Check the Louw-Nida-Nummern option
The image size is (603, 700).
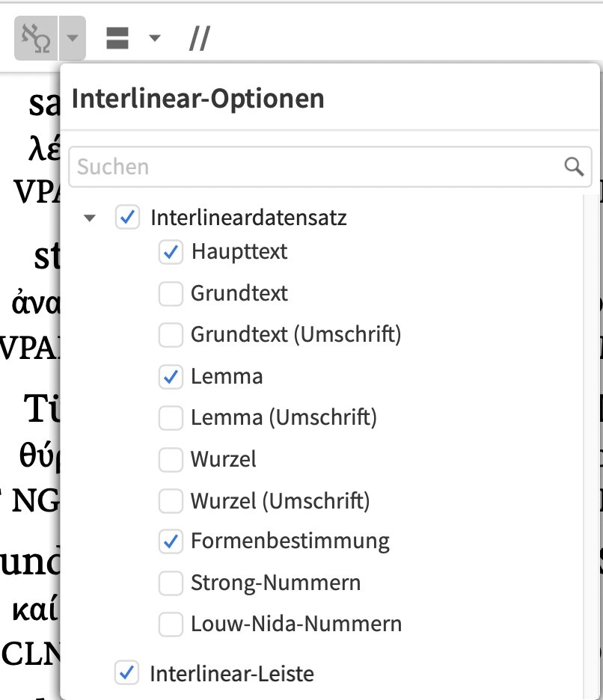click(x=171, y=624)
